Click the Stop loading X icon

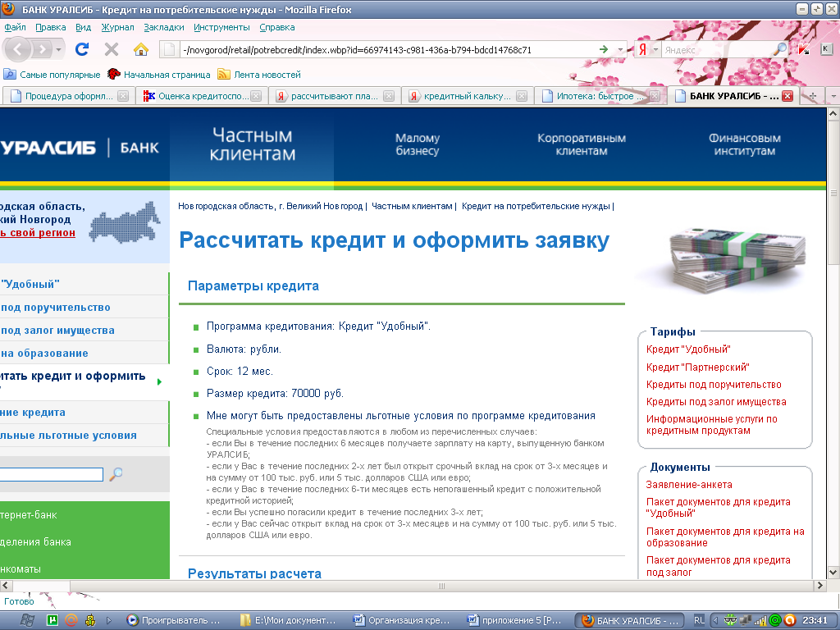click(112, 49)
